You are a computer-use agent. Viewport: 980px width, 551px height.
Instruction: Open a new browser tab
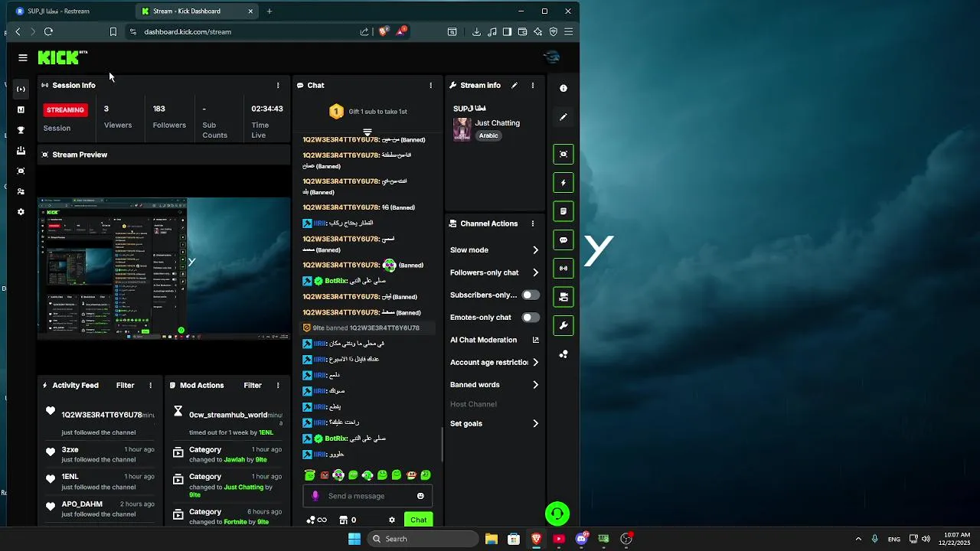[x=269, y=11]
